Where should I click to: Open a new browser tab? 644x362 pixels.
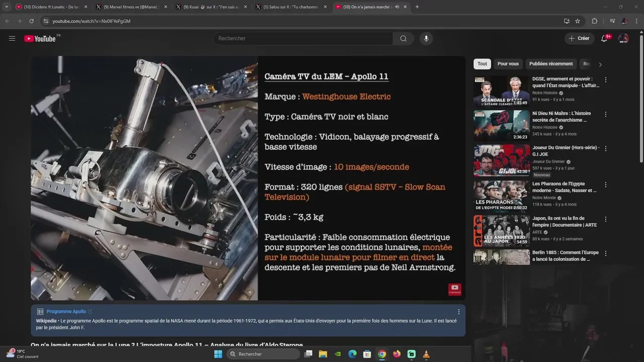pyautogui.click(x=417, y=7)
